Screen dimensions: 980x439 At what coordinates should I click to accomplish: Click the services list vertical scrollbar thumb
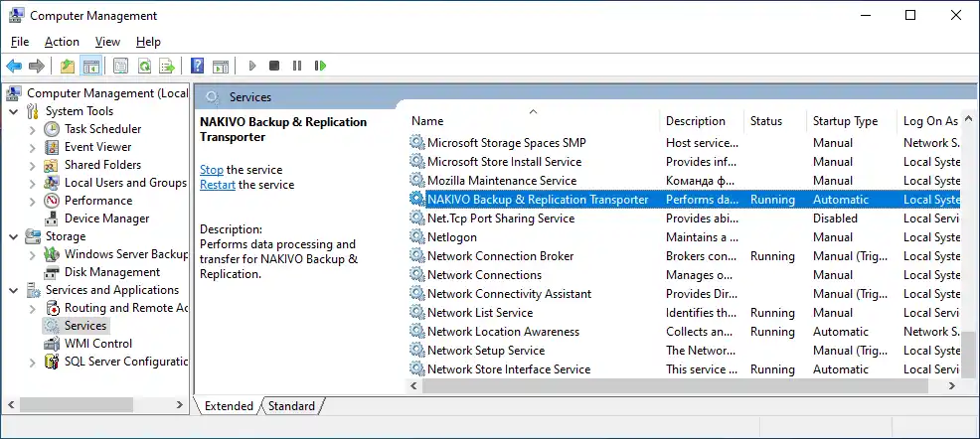pos(968,355)
